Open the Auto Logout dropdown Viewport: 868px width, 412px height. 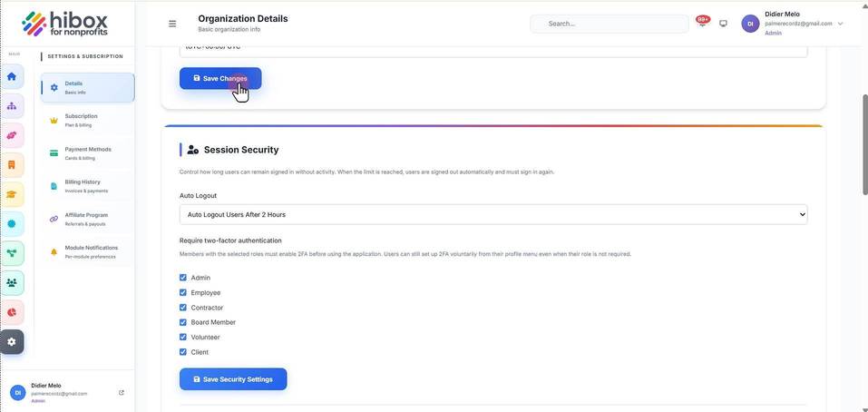(493, 214)
